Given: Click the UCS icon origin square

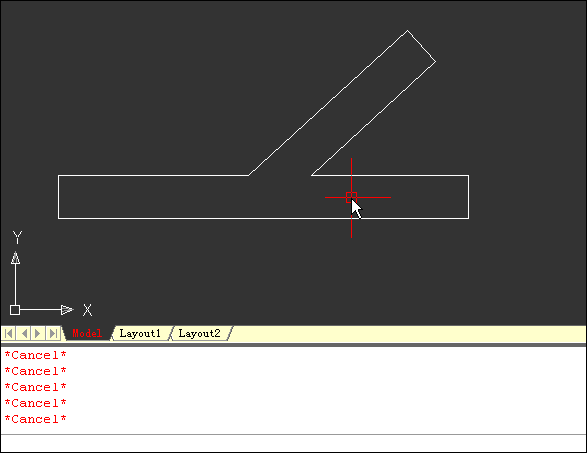Looking at the screenshot, I should click(15, 310).
